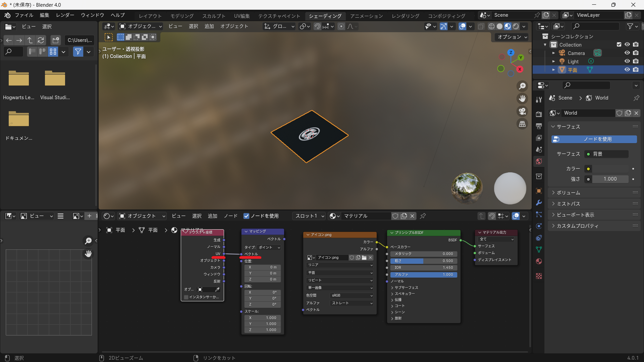This screenshot has height=362, width=644.
Task: Switch to orthographic grid view icon
Action: click(522, 124)
